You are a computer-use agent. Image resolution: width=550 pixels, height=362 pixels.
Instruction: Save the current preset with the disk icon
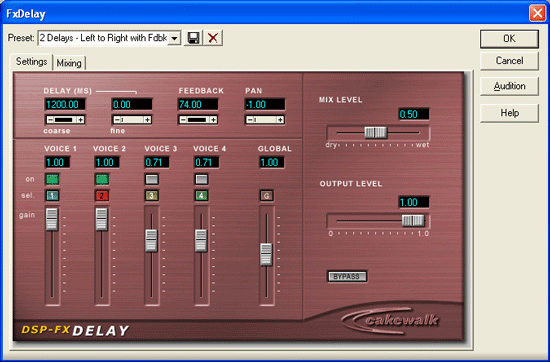pyautogui.click(x=193, y=38)
